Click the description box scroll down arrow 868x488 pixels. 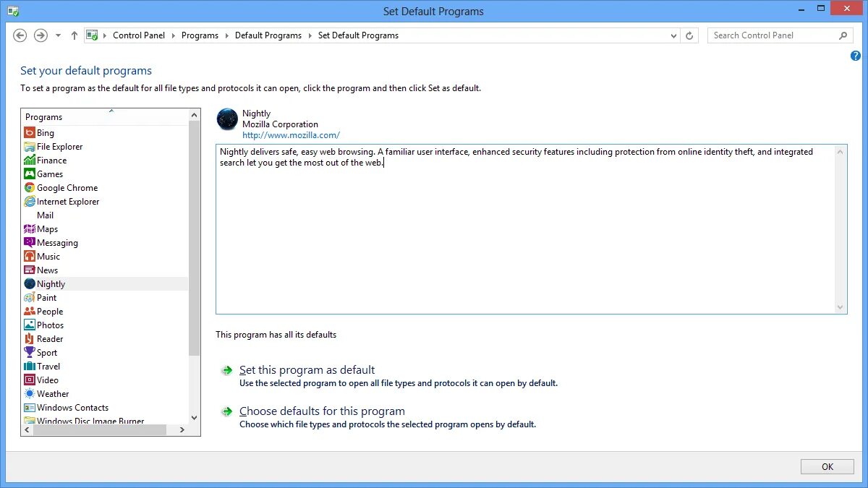coord(841,307)
